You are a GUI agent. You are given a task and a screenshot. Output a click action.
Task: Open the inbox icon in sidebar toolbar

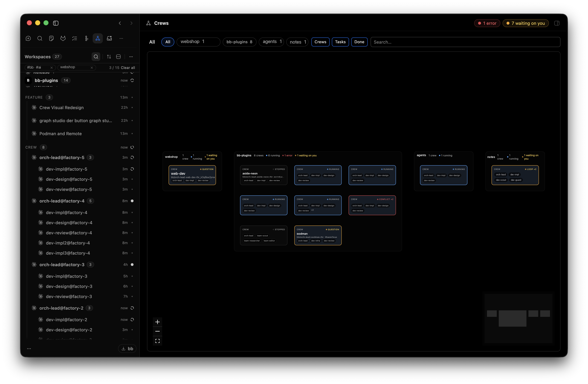(x=110, y=38)
